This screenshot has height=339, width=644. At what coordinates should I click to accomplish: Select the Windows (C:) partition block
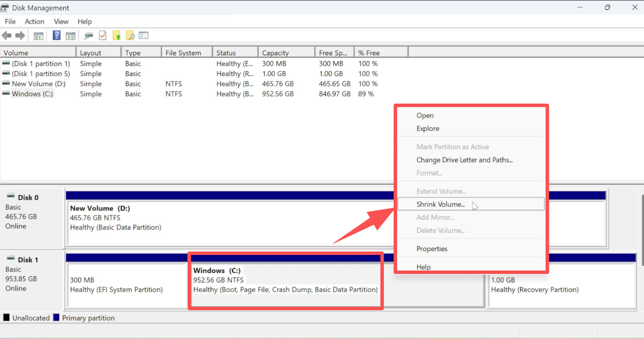point(285,280)
